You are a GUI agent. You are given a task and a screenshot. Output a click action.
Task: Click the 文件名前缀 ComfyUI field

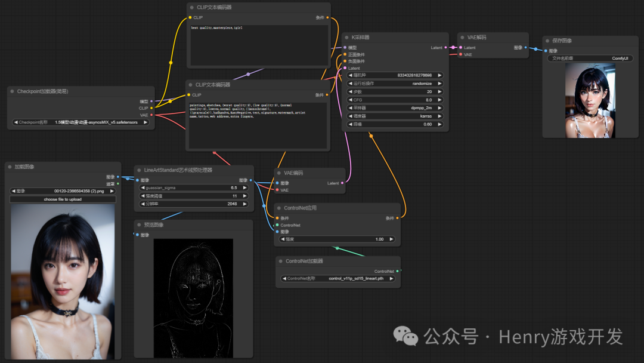click(x=590, y=59)
